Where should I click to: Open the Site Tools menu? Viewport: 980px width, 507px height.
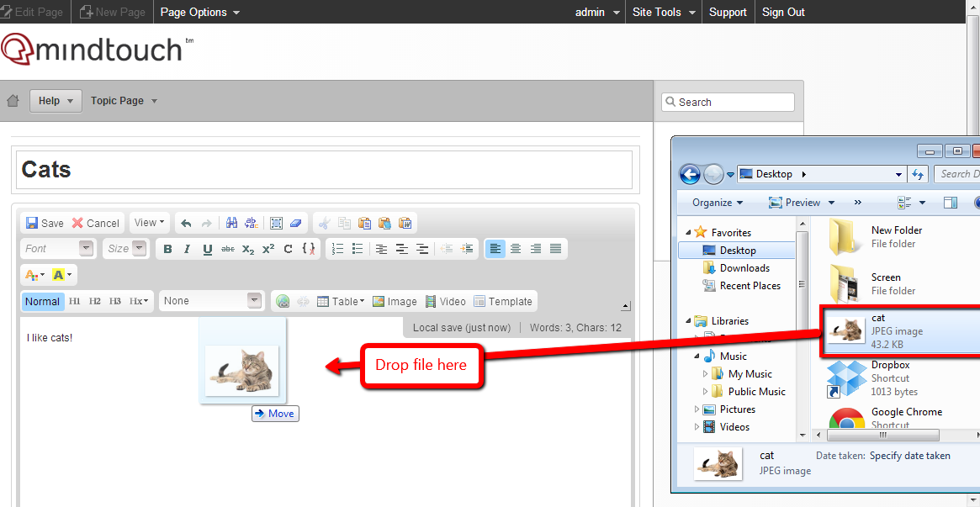click(x=664, y=12)
